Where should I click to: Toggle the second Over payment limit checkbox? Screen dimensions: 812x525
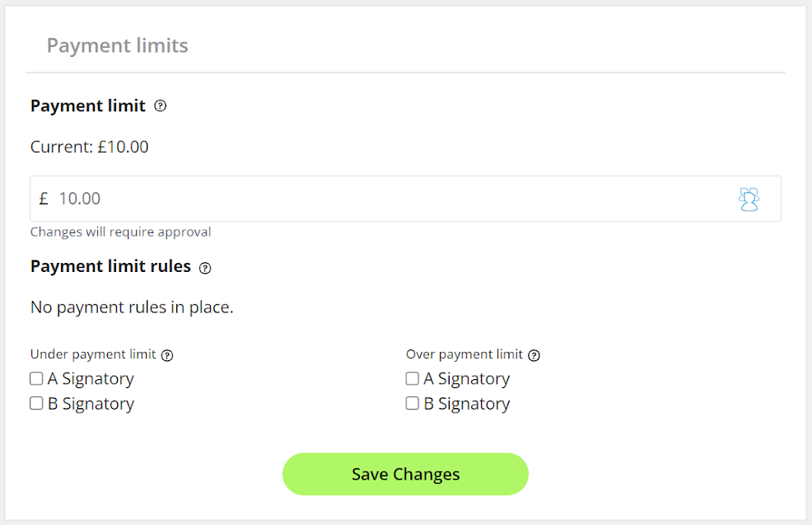click(x=412, y=403)
